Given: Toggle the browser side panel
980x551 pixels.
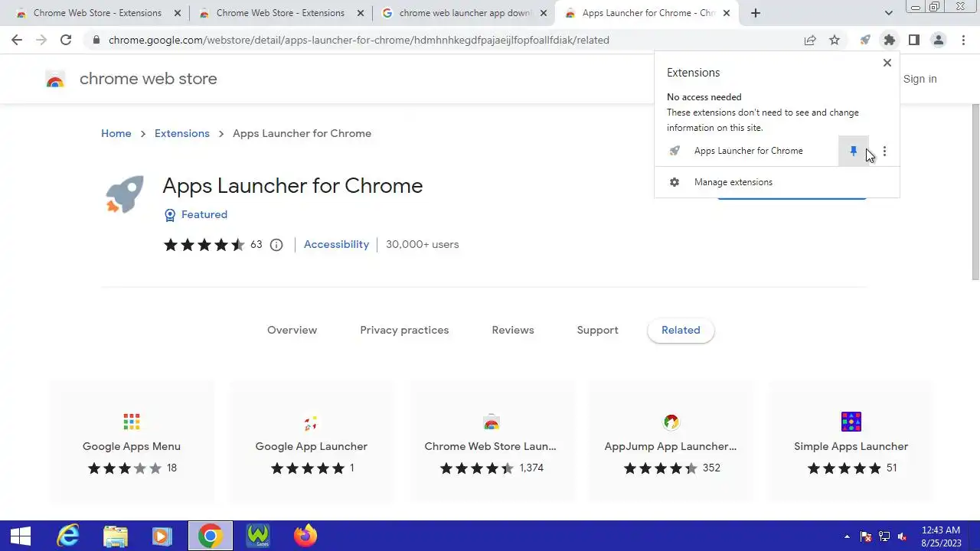Looking at the screenshot, I should tap(913, 40).
